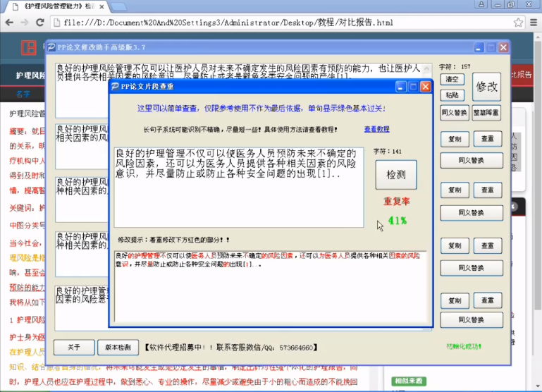Maximize the PP论文片段查重 dialog
542x392 pixels.
click(x=413, y=87)
